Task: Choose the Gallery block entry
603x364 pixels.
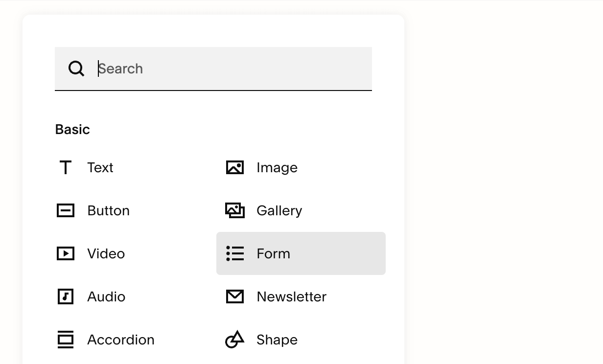Action: [279, 210]
